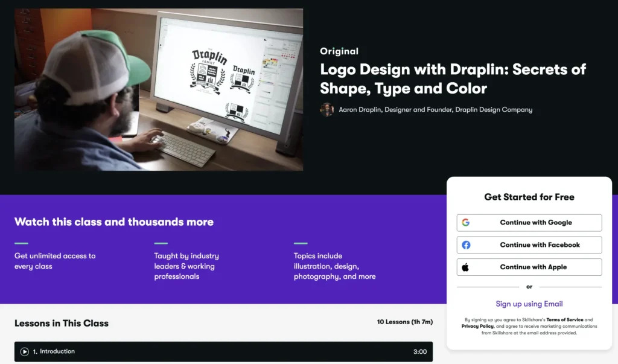Open the 1. Introduction lesson row

tap(223, 351)
